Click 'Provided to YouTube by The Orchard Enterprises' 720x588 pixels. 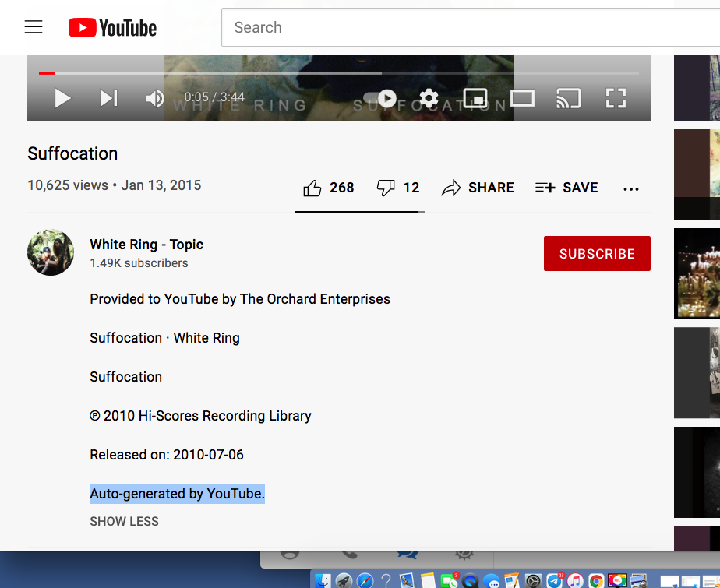240,299
